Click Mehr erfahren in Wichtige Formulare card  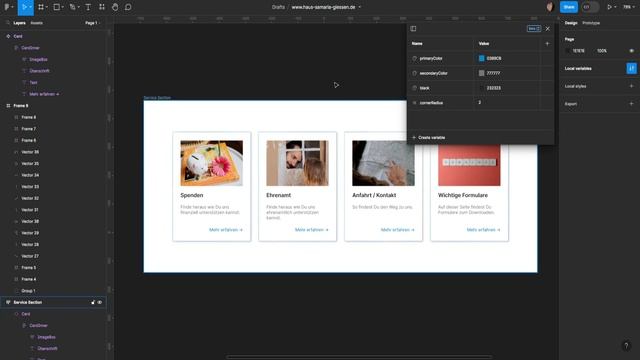pos(483,230)
